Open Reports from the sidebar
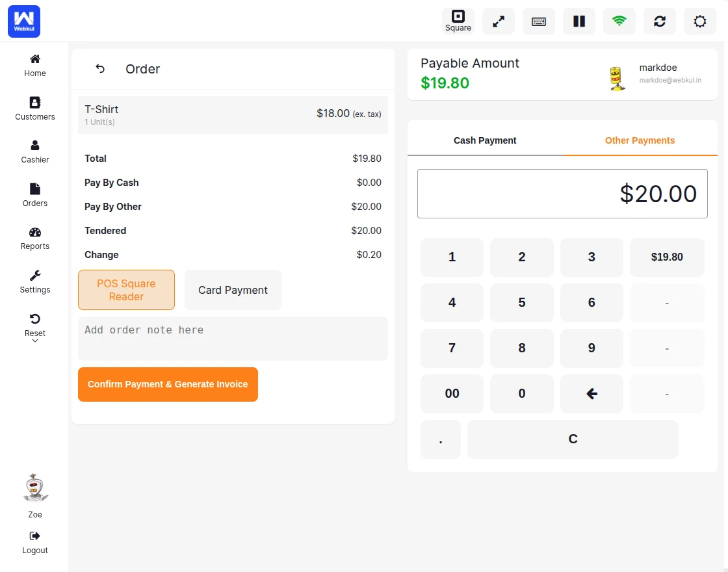 (34, 238)
